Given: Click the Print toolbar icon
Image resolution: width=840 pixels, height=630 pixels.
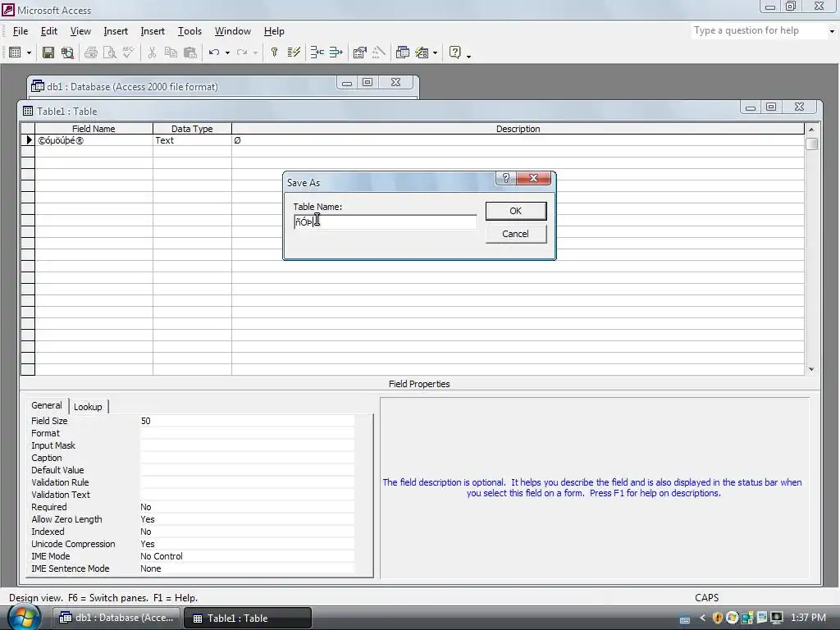Looking at the screenshot, I should 90,52.
